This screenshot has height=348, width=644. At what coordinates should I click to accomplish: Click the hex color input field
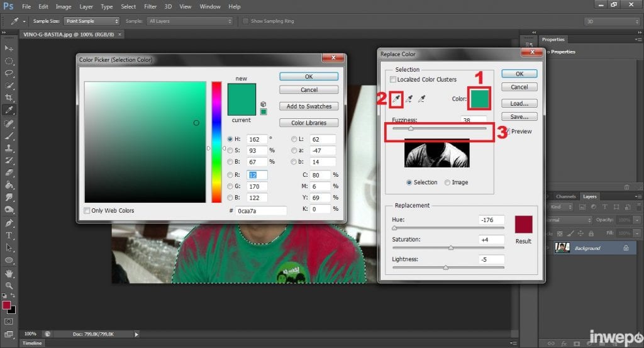[x=261, y=211]
